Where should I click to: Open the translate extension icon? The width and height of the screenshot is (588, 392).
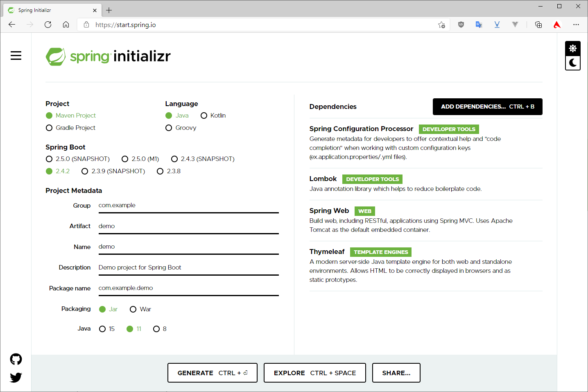coord(479,25)
